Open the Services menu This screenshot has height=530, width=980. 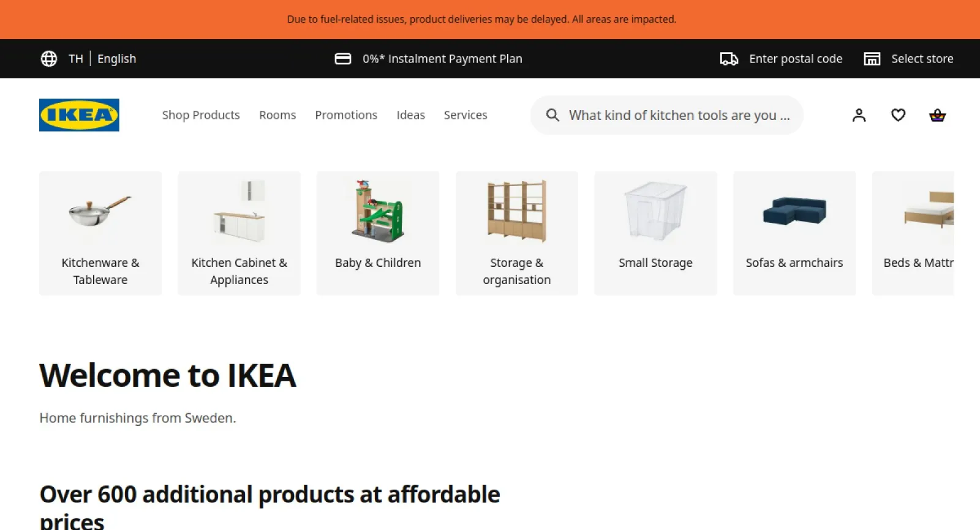point(466,115)
